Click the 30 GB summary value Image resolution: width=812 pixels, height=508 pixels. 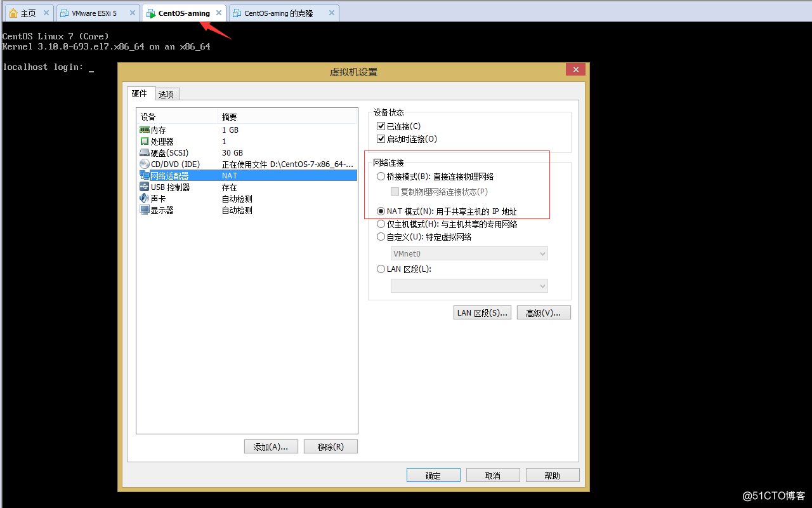click(x=233, y=152)
